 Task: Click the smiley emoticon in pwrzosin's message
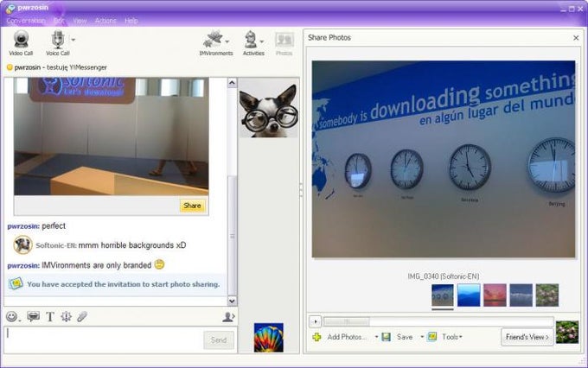159,264
